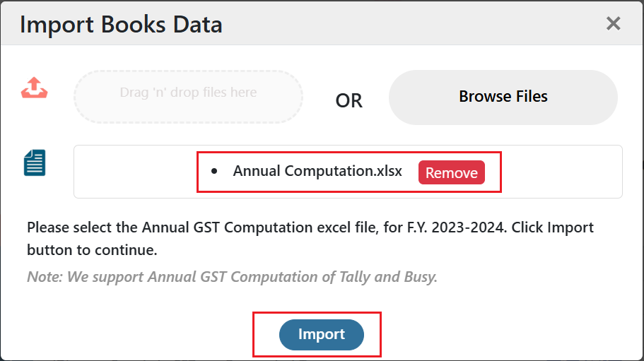Close the Import Books Data dialog
Screen dimensions: 644x361
click(x=613, y=23)
